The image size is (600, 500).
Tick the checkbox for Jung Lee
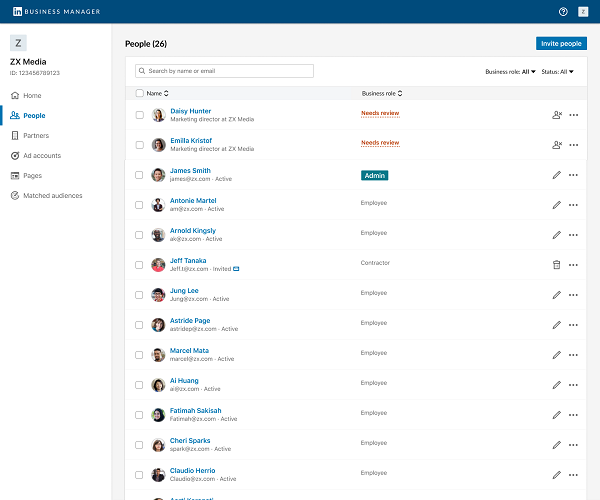coord(139,295)
